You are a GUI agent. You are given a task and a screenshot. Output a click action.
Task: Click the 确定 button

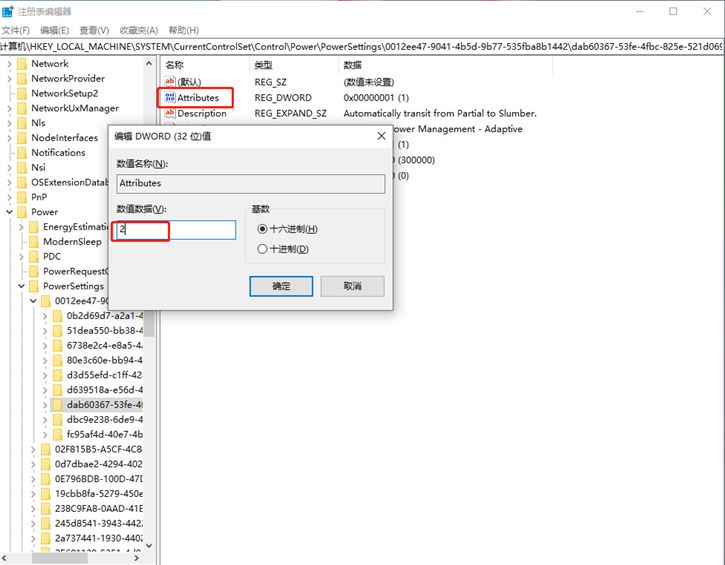coord(281,286)
